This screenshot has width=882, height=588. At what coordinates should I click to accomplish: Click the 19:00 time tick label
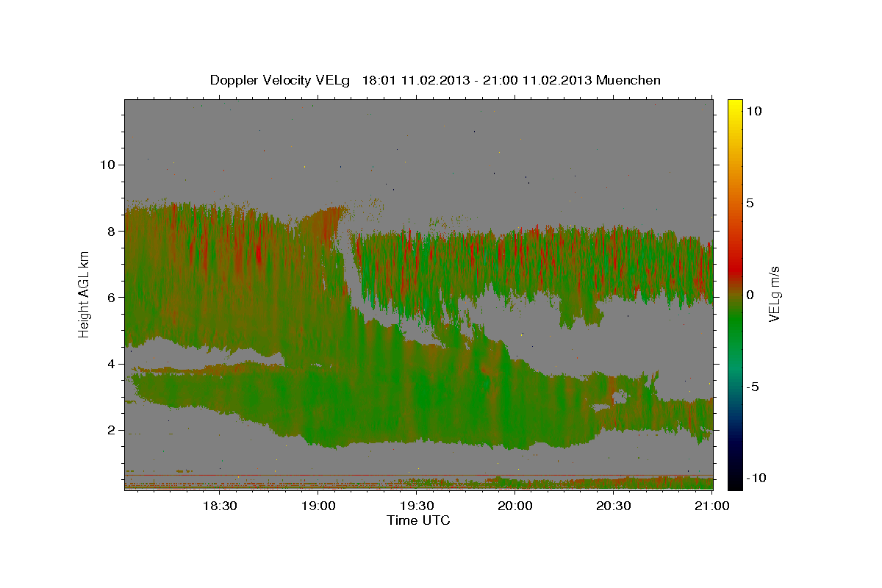tap(318, 506)
